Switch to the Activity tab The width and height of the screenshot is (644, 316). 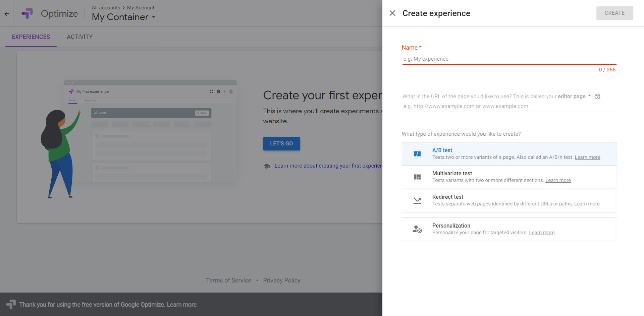pos(79,37)
